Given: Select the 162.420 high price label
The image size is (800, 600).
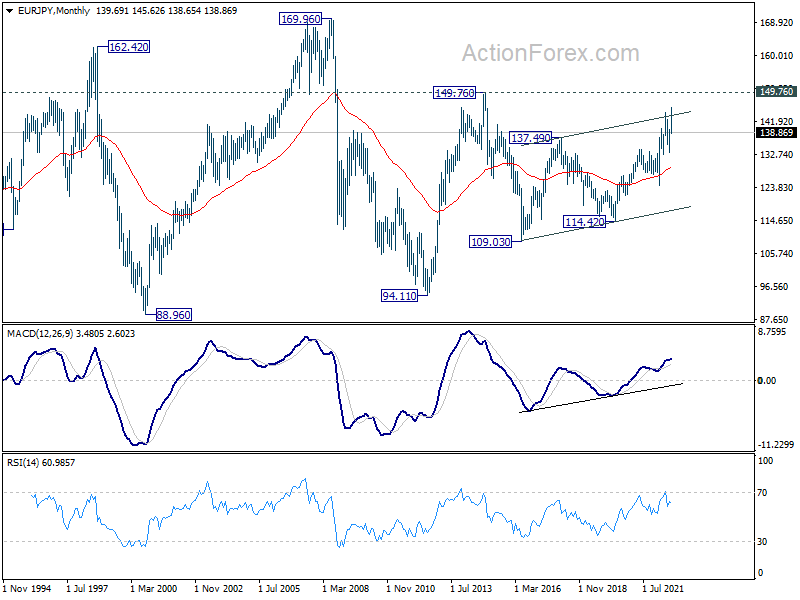Looking at the screenshot, I should [x=128, y=47].
